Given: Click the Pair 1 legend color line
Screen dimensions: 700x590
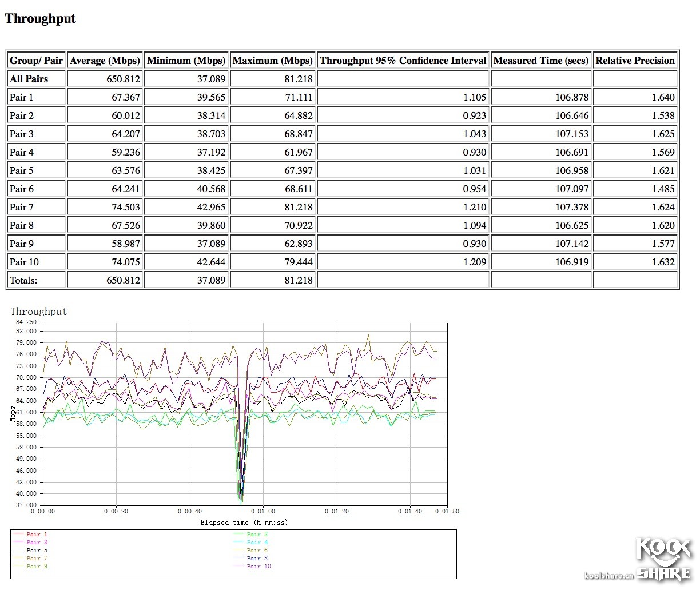Looking at the screenshot, I should 18,534.
